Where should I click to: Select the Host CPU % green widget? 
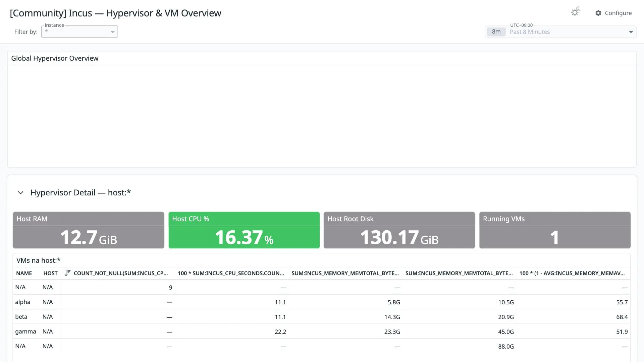click(x=244, y=230)
